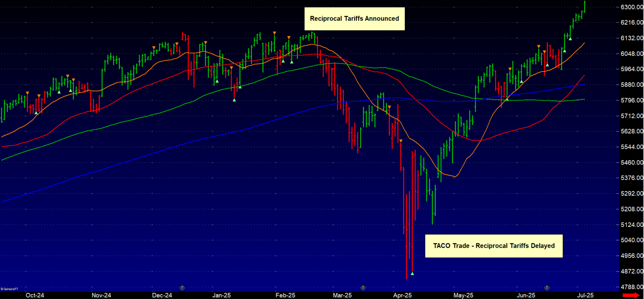Click the red scroll-forward arrow
The width and height of the screenshot is (644, 299).
coord(631,295)
